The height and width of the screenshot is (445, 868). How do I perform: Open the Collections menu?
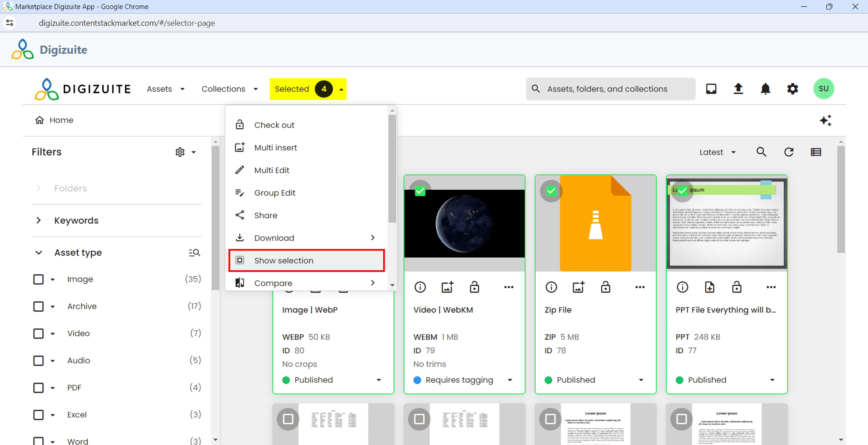229,89
